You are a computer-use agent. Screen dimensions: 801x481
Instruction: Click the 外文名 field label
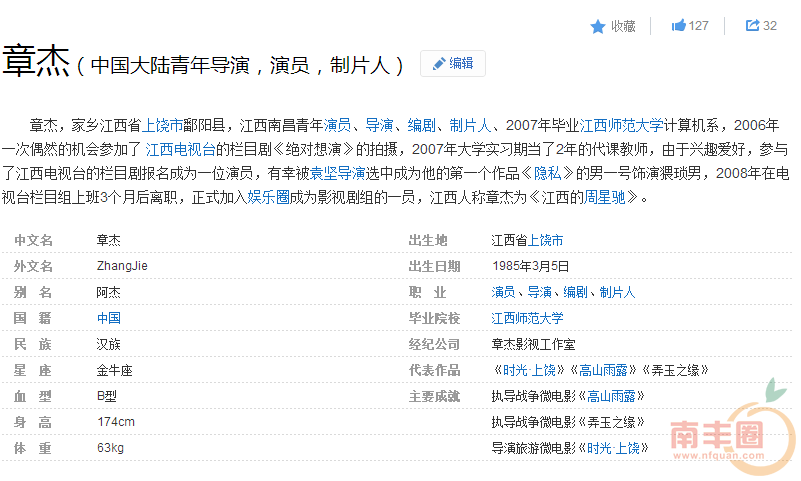click(33, 266)
